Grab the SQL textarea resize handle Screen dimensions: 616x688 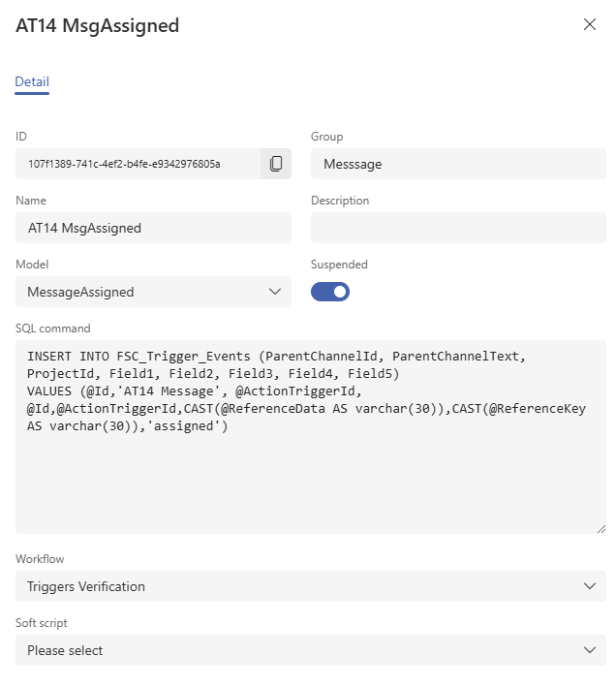click(601, 529)
